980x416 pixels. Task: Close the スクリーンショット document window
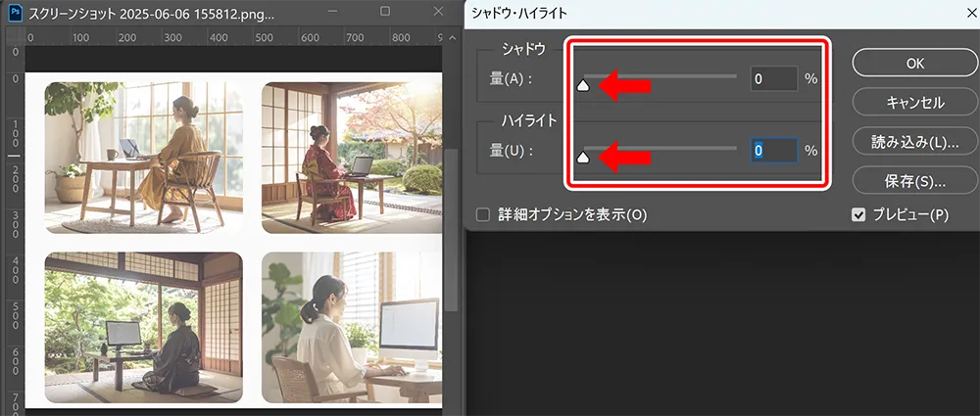click(x=439, y=11)
